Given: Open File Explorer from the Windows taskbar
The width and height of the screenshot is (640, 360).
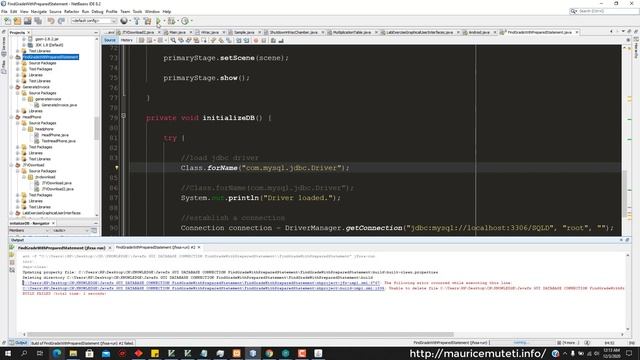Looking at the screenshot, I should [x=73, y=353].
